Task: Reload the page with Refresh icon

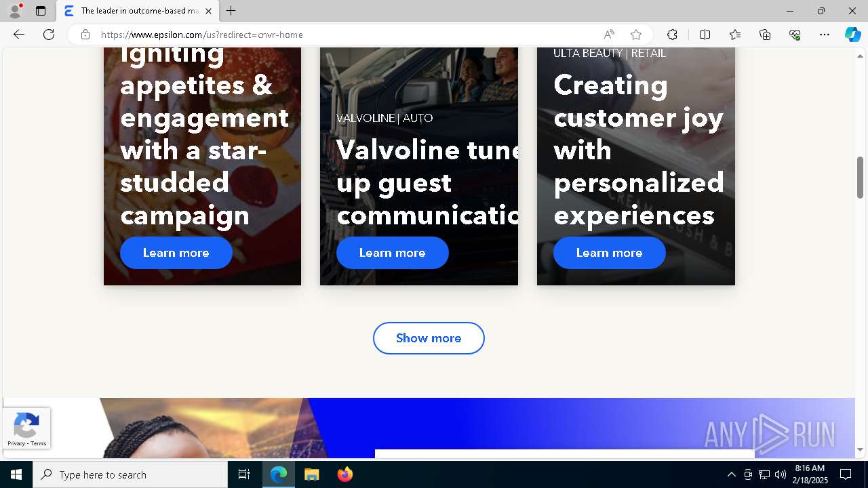Action: coord(49,35)
